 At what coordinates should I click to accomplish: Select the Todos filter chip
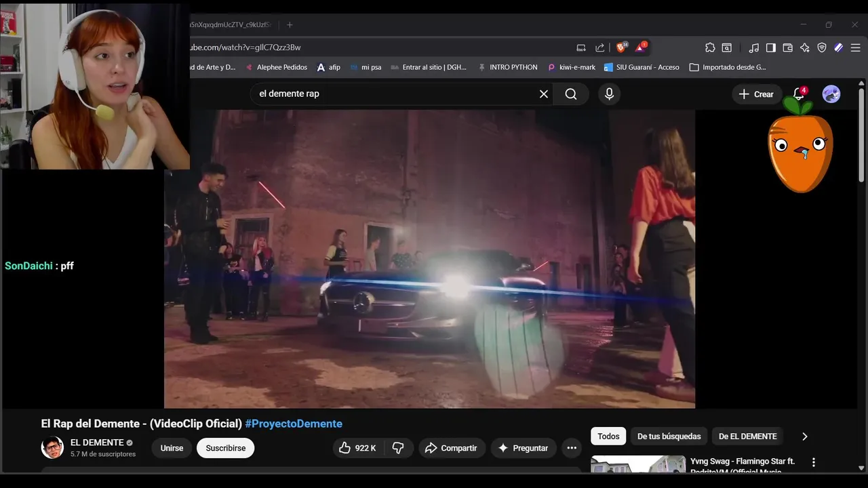[x=608, y=436]
